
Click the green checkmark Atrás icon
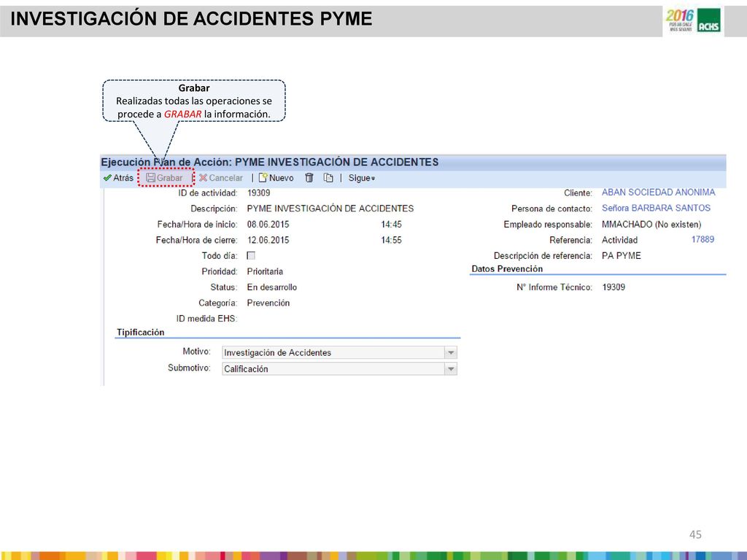pos(107,178)
